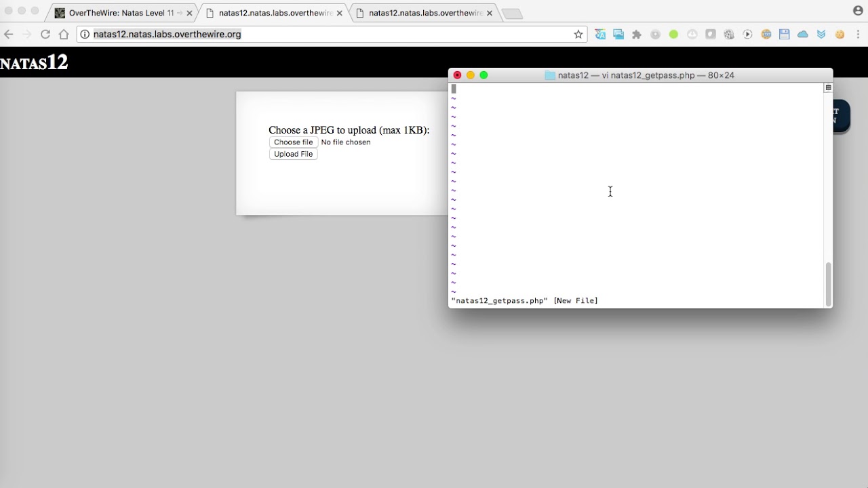Viewport: 868px width, 488px height.
Task: Zoom the terminal window with green button
Action: pos(484,75)
